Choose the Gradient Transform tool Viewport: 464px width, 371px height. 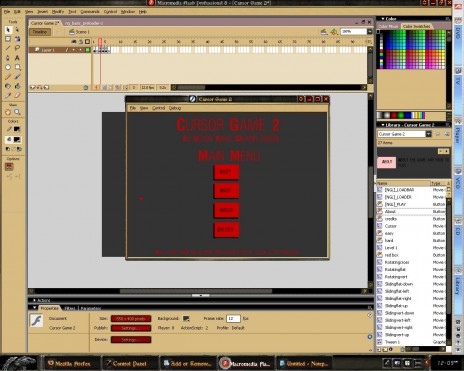(17, 39)
